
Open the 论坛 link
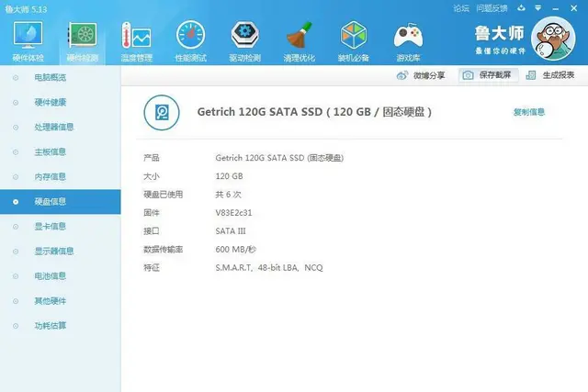tap(461, 8)
